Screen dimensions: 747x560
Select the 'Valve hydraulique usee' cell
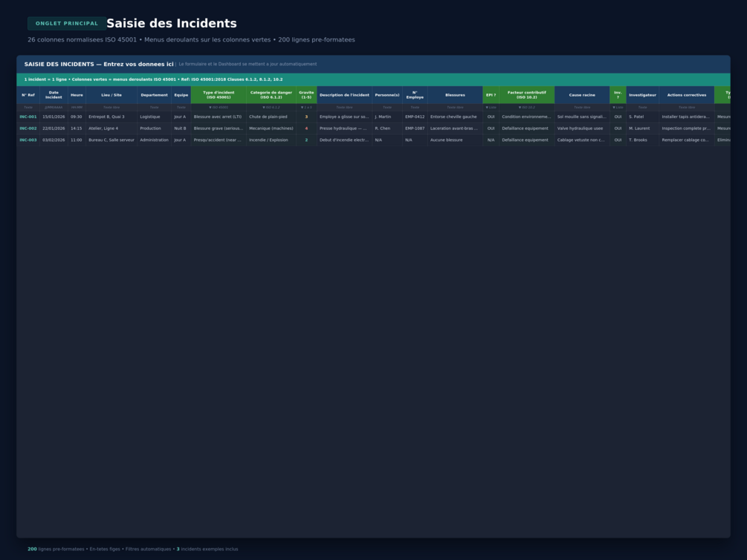click(582, 128)
